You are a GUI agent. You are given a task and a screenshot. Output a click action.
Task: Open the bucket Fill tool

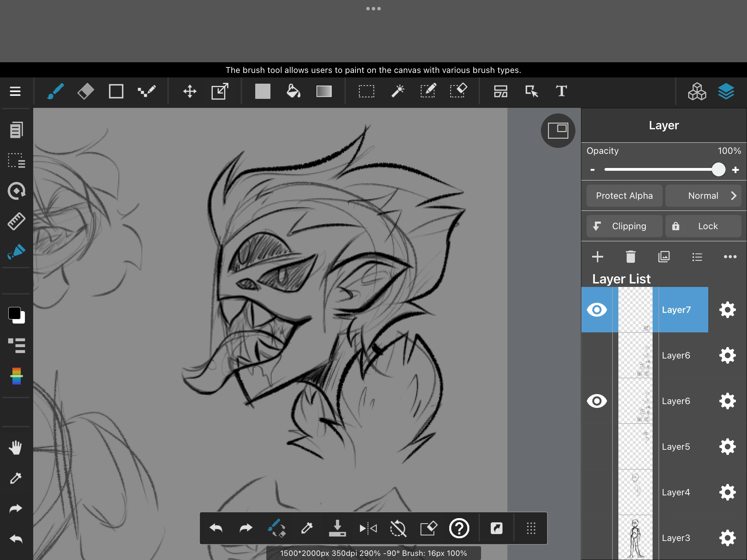coord(293,91)
